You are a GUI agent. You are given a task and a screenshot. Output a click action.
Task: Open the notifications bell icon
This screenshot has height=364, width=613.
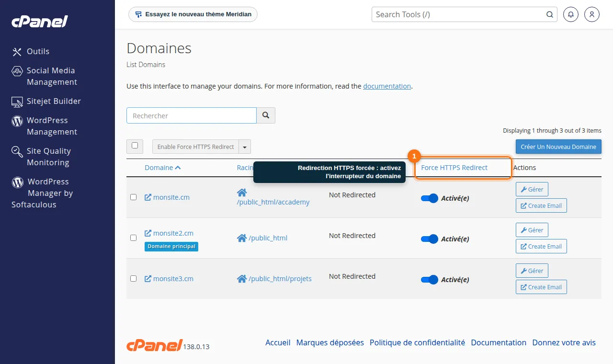[570, 14]
